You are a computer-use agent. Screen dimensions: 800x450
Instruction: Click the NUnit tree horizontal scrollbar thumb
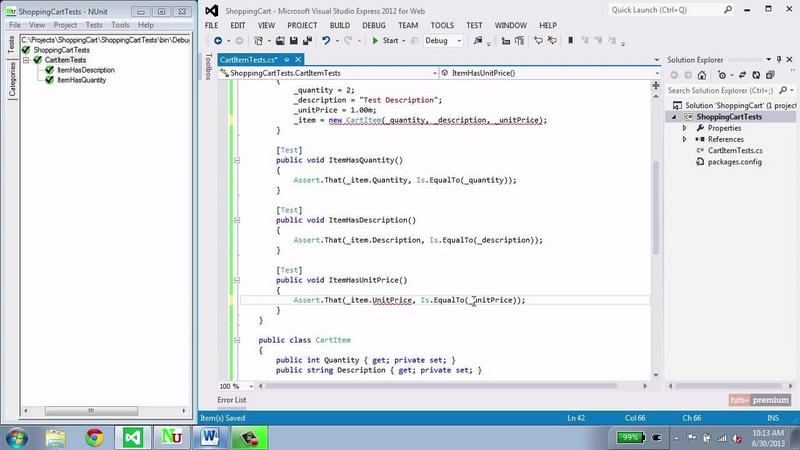[x=91, y=411]
